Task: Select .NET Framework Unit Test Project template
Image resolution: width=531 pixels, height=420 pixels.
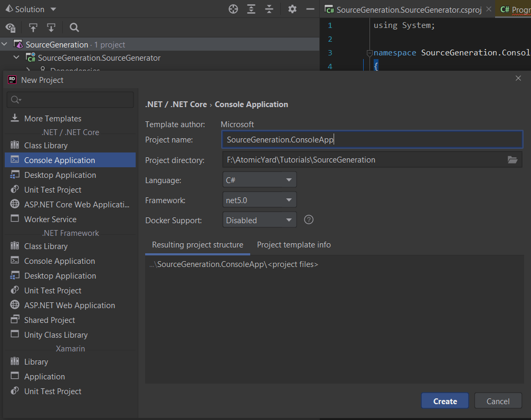Action: [70, 290]
